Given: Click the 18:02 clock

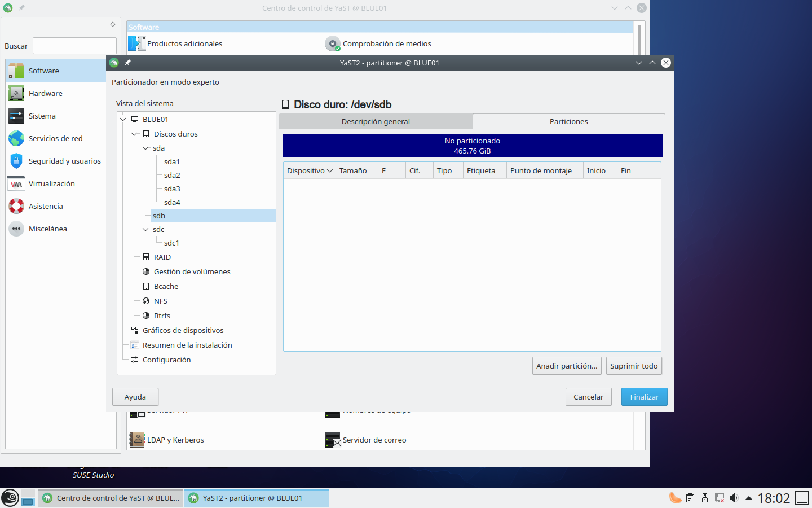Looking at the screenshot, I should 774,498.
